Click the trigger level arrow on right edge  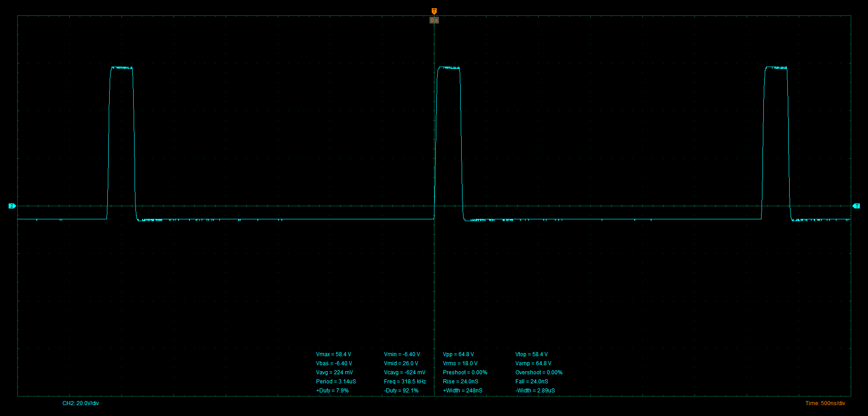click(857, 206)
